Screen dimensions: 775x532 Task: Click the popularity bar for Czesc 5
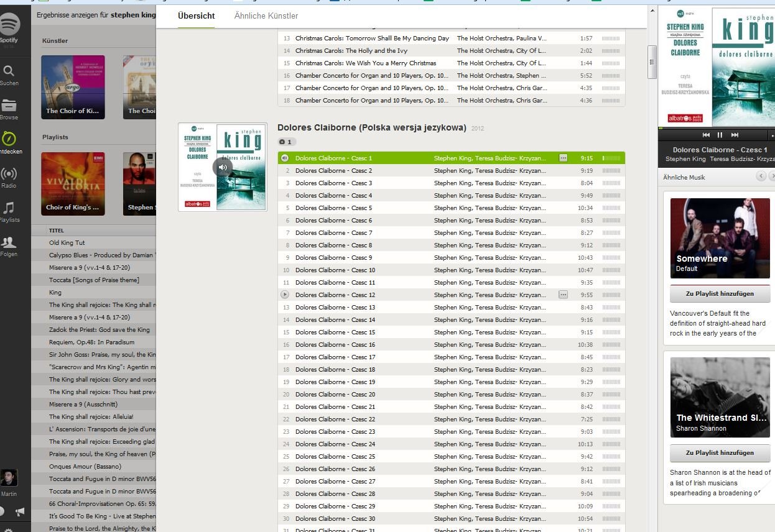[611, 208]
